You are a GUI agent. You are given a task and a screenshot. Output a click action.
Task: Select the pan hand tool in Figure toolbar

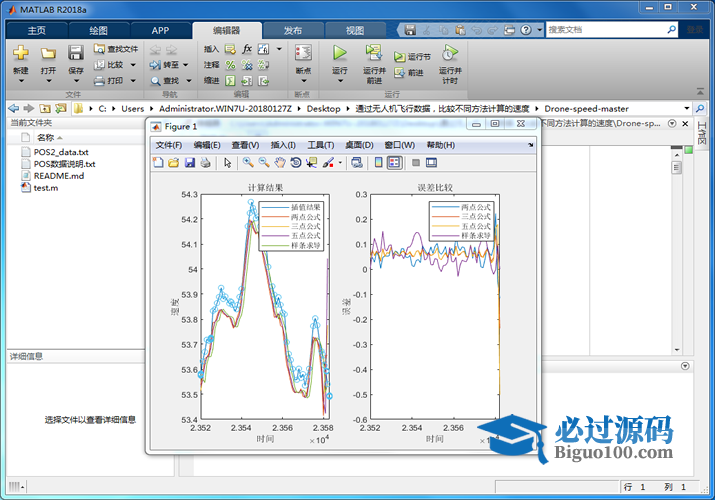[x=280, y=162]
